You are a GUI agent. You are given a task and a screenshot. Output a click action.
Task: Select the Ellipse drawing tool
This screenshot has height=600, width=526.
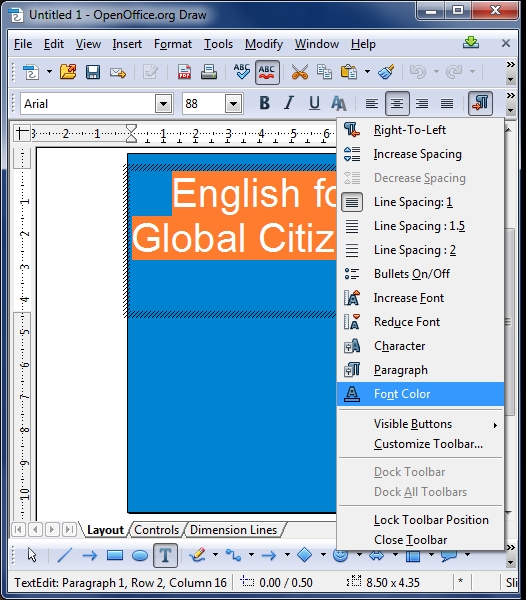point(140,555)
